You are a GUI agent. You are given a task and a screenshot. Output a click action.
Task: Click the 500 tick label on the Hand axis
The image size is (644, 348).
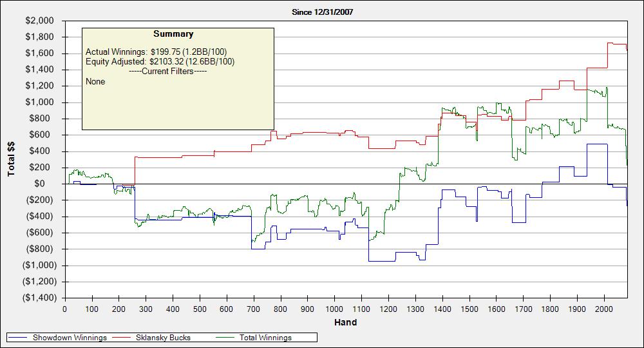coord(200,308)
